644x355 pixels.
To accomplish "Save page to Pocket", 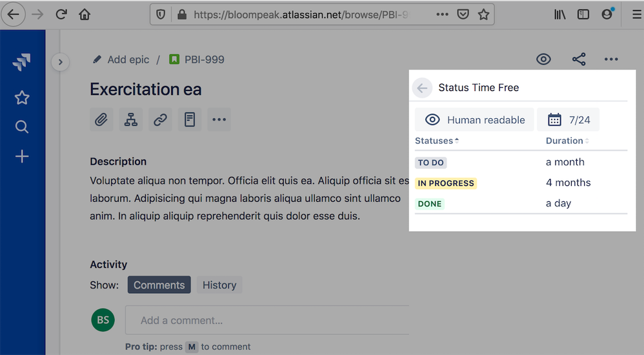I will [463, 14].
